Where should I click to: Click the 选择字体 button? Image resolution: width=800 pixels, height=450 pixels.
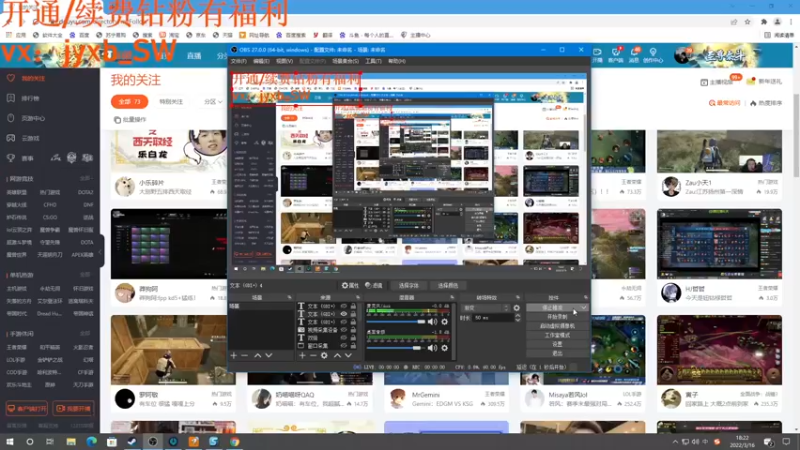pos(408,285)
